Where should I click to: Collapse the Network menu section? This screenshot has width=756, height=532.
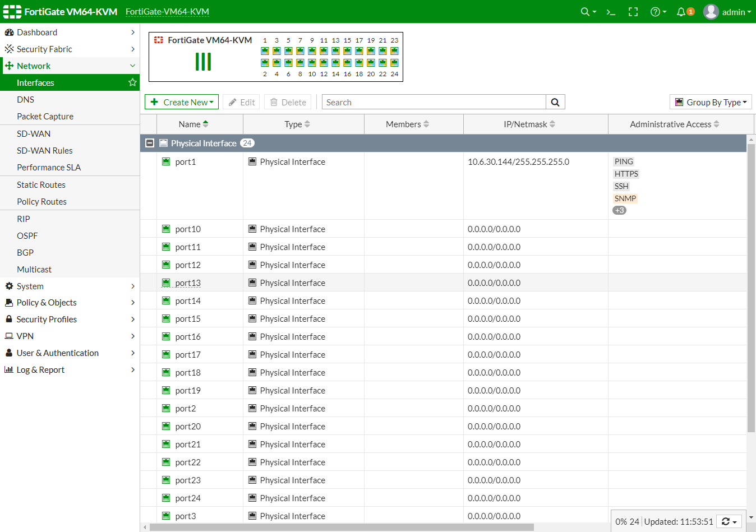pyautogui.click(x=70, y=66)
